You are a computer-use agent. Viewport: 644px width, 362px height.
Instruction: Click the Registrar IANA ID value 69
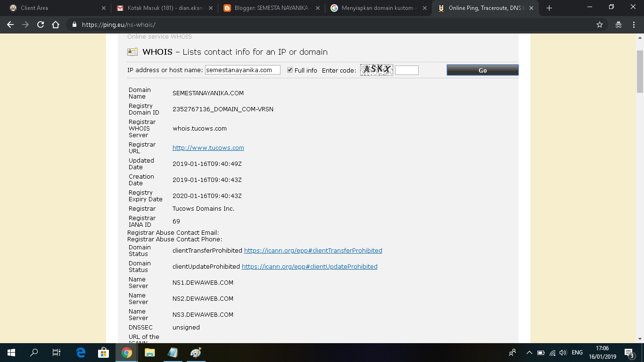coord(176,221)
